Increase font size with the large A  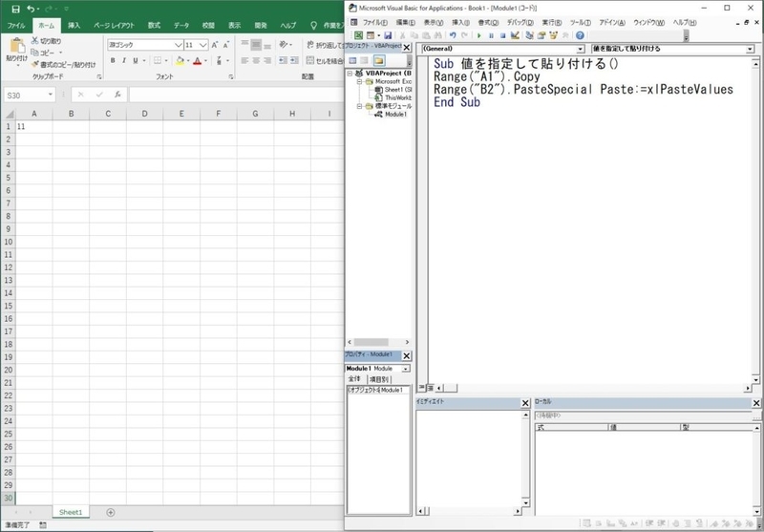pyautogui.click(x=215, y=45)
